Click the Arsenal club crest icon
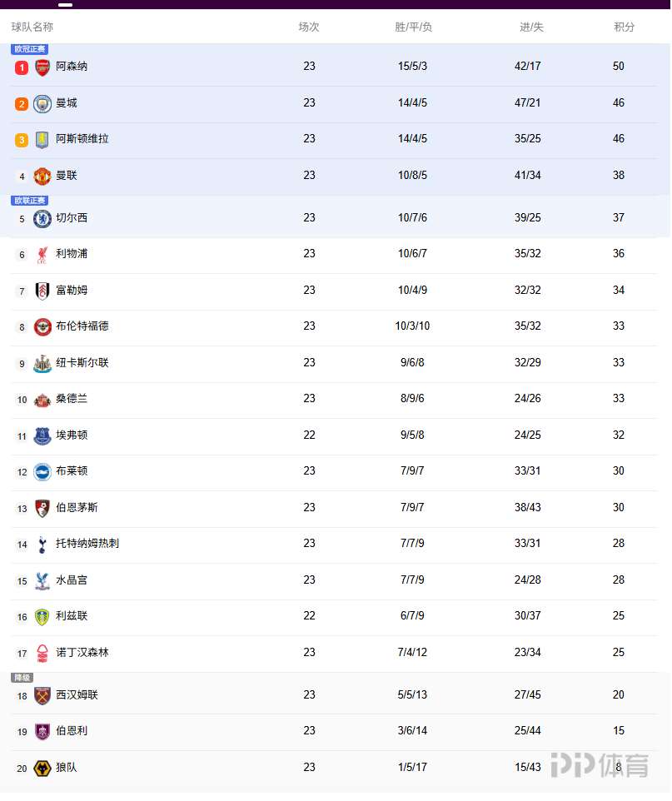Viewport: 672px width, 801px height. coord(42,67)
